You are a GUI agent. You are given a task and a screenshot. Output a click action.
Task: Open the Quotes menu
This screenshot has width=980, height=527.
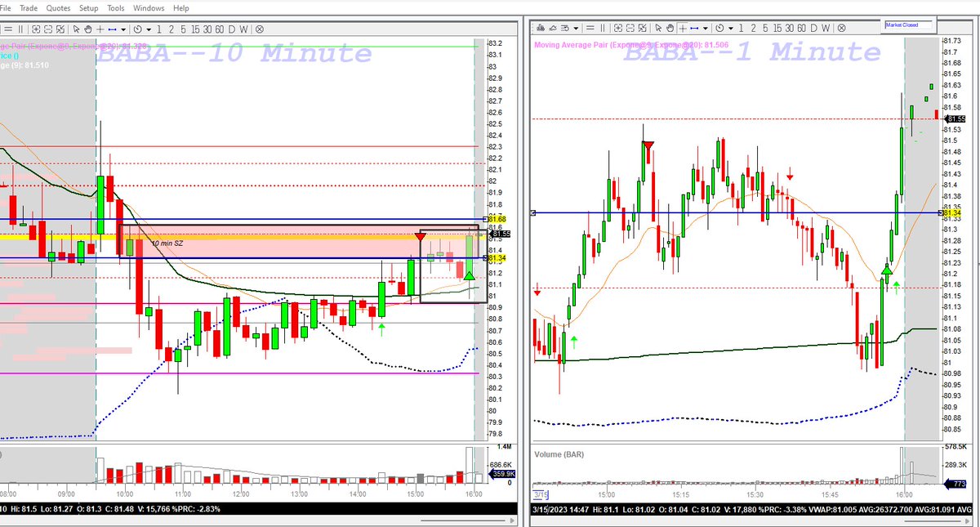[x=58, y=7]
